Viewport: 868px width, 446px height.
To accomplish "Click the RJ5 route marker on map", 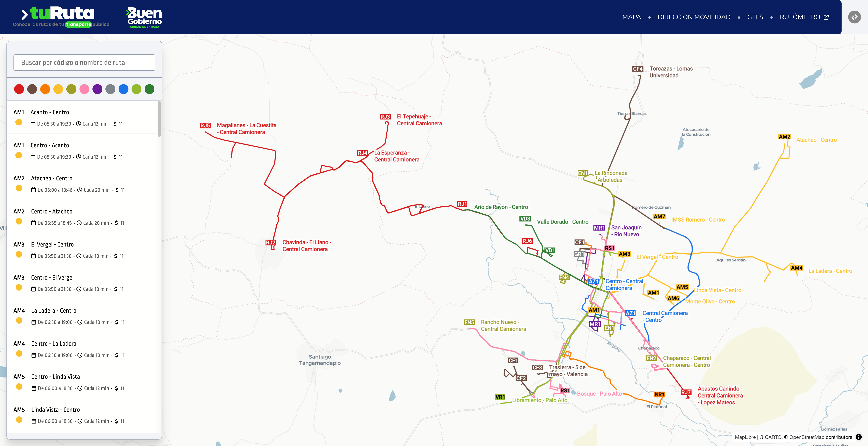I will click(205, 126).
